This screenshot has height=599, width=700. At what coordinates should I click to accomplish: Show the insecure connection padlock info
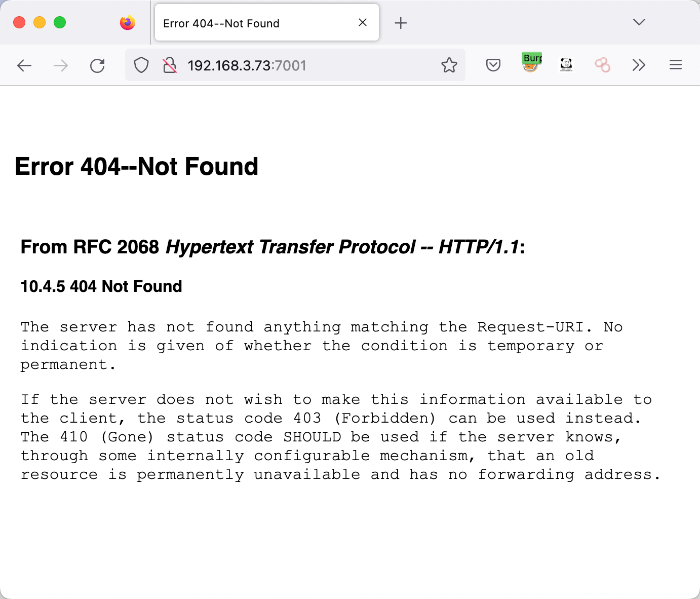170,65
